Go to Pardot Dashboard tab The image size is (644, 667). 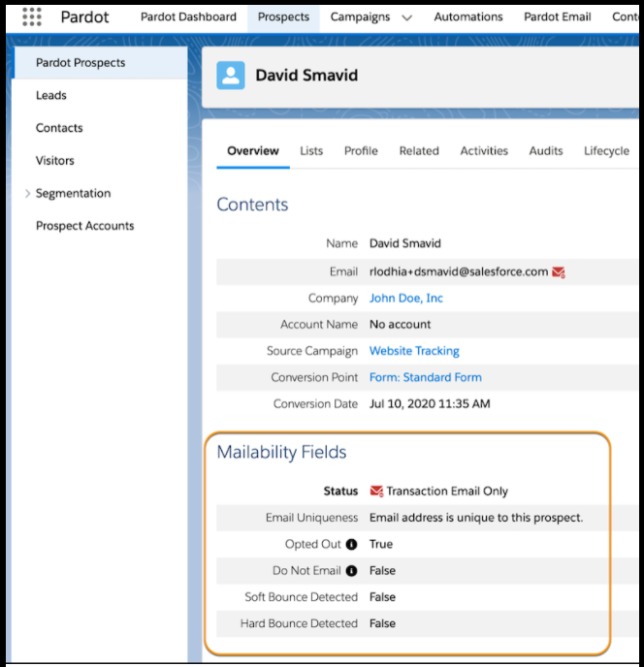pos(188,16)
